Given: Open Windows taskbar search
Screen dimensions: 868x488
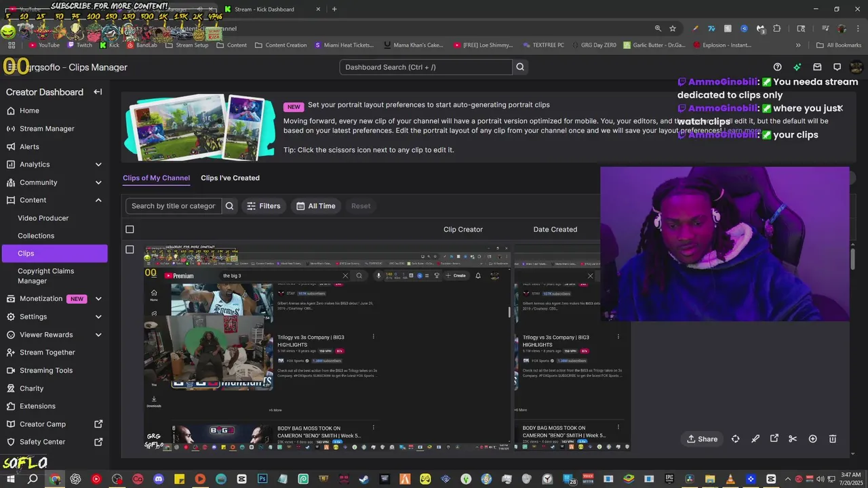Looking at the screenshot, I should [33, 479].
